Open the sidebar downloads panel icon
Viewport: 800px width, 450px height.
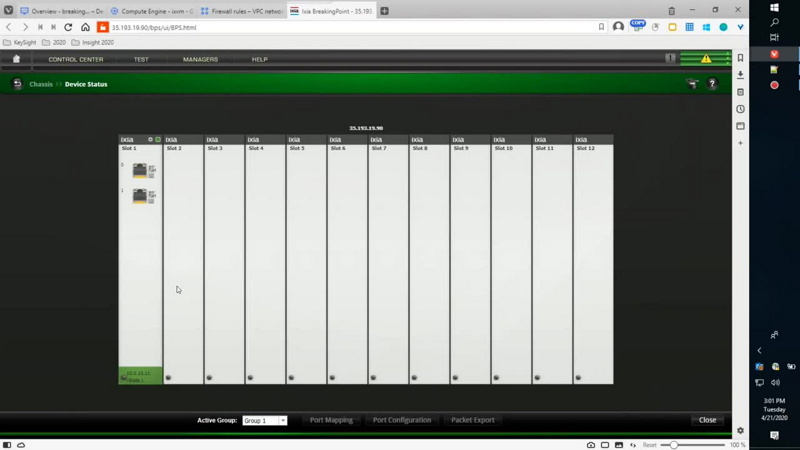[740, 74]
